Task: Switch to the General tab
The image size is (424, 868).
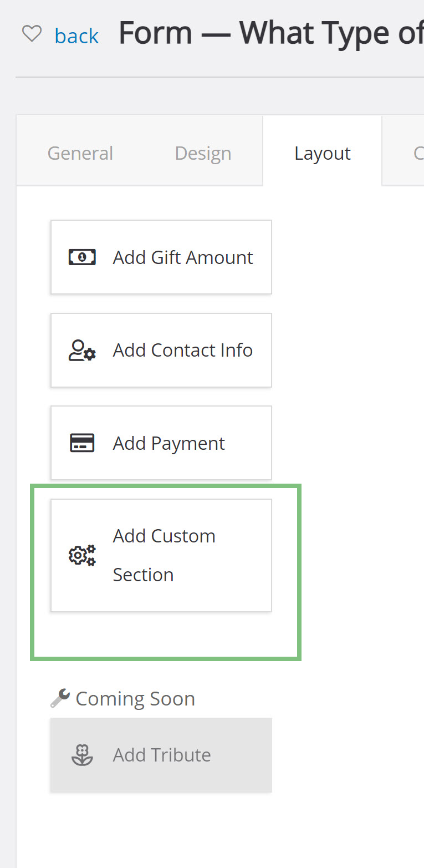Action: 80,153
